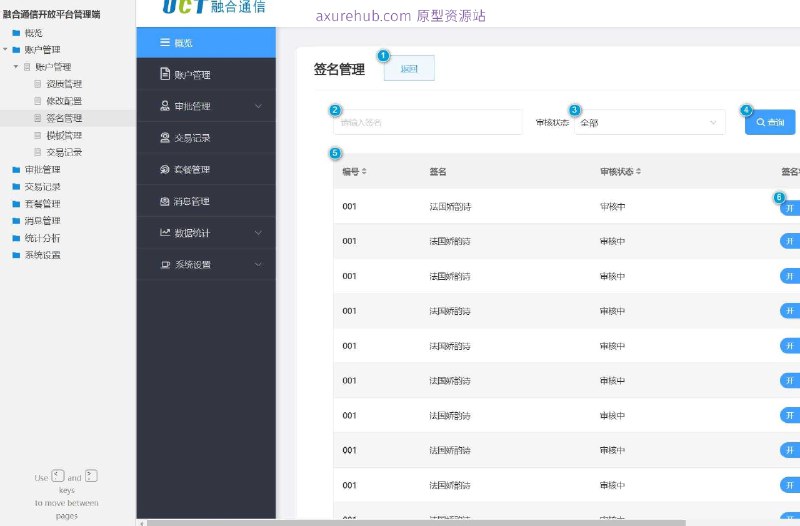Click the folder icon beside 概览 in page tree
Image resolution: width=800 pixels, height=526 pixels.
[x=16, y=33]
